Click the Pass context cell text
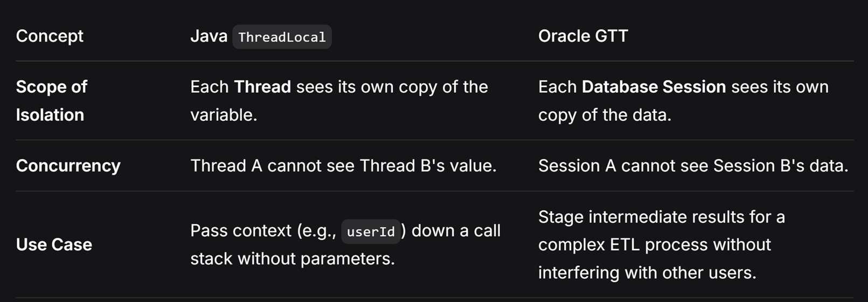Screen dimensions: 868x302 [x=345, y=244]
